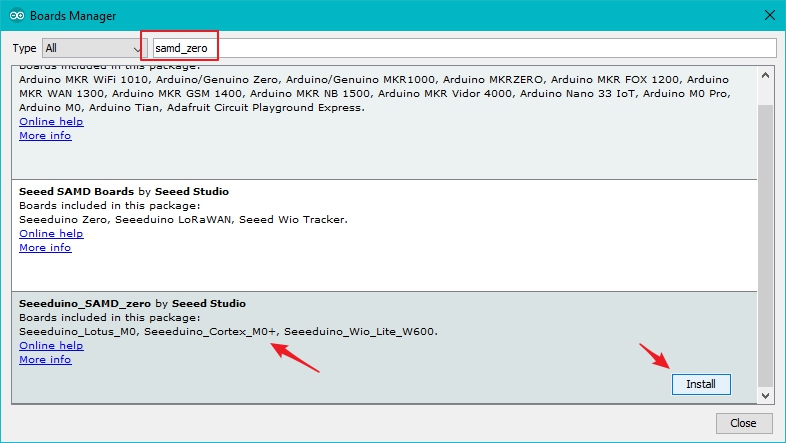
Task: Open More info for Arduino SAMD package
Action: click(x=45, y=135)
